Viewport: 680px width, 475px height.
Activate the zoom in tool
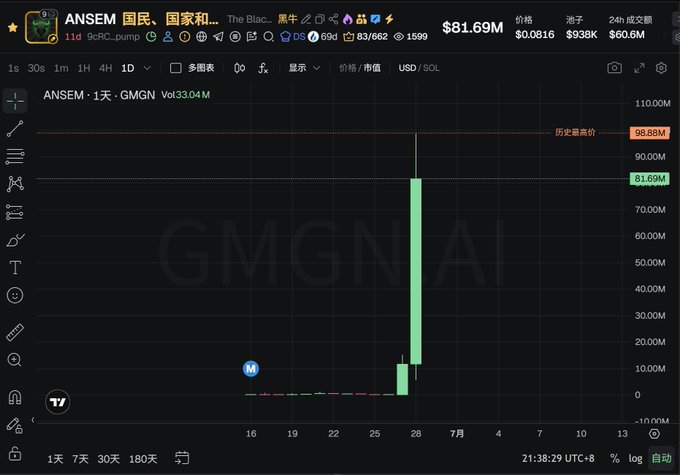14,360
